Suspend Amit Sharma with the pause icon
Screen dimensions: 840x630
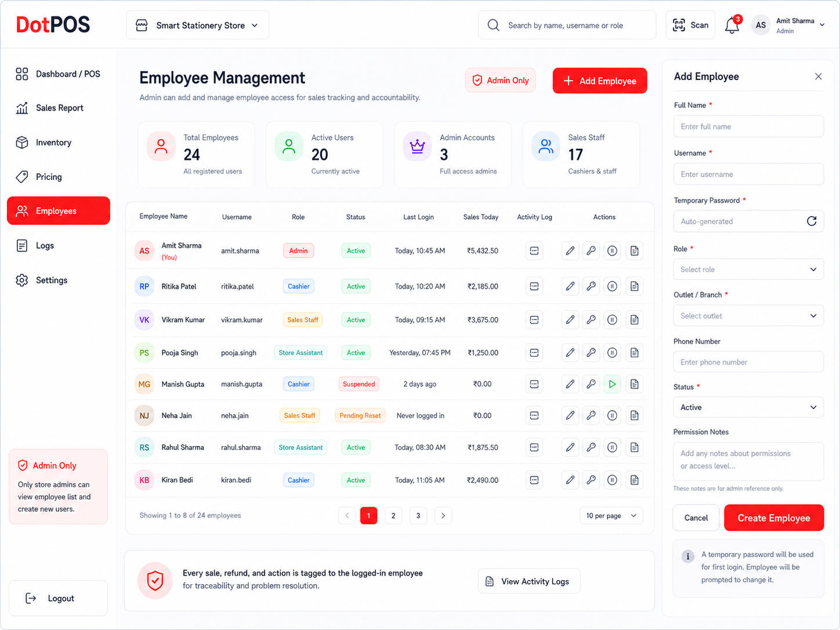point(612,251)
